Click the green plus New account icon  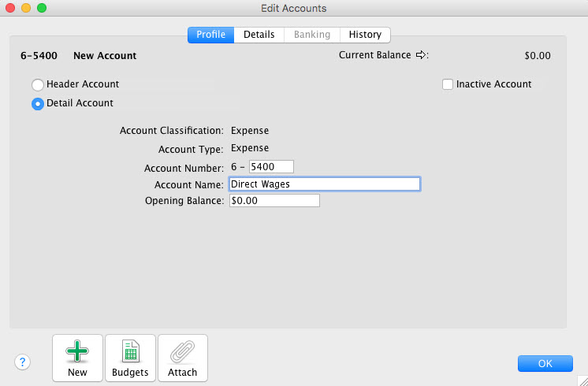[x=77, y=352]
